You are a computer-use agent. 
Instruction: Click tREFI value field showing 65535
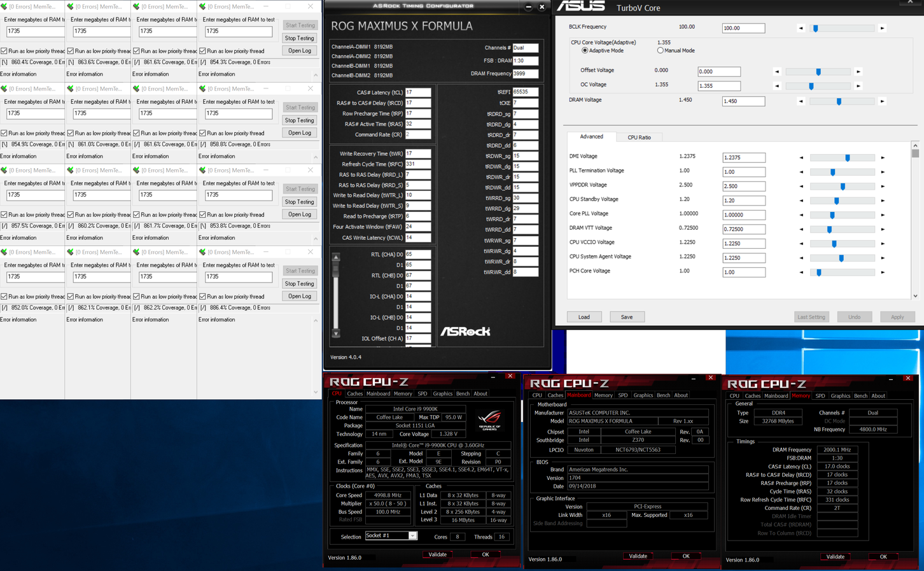tap(525, 92)
